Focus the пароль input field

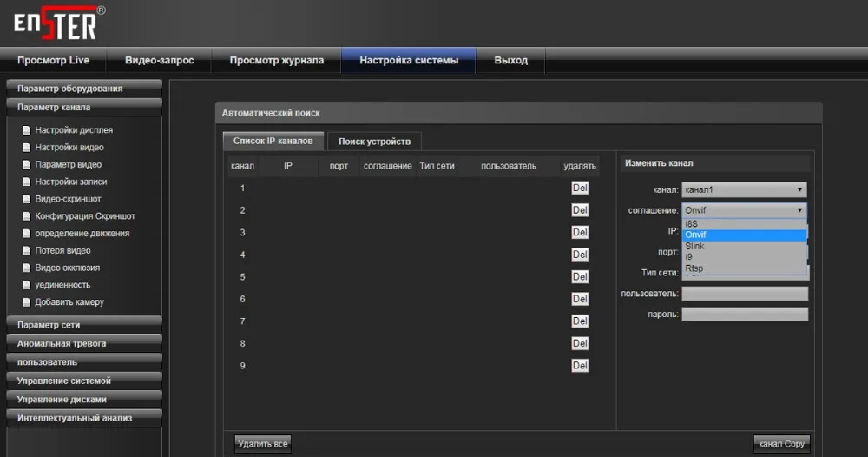pyautogui.click(x=745, y=315)
